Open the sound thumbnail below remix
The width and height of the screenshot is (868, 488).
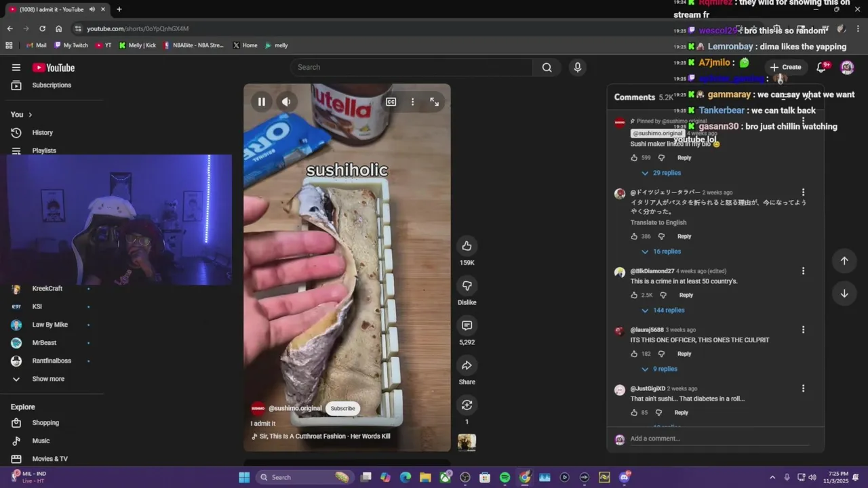tap(467, 443)
